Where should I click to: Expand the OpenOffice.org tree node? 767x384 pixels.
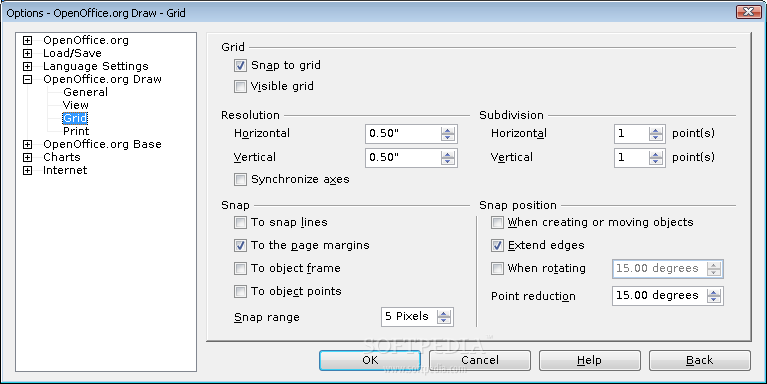point(27,41)
